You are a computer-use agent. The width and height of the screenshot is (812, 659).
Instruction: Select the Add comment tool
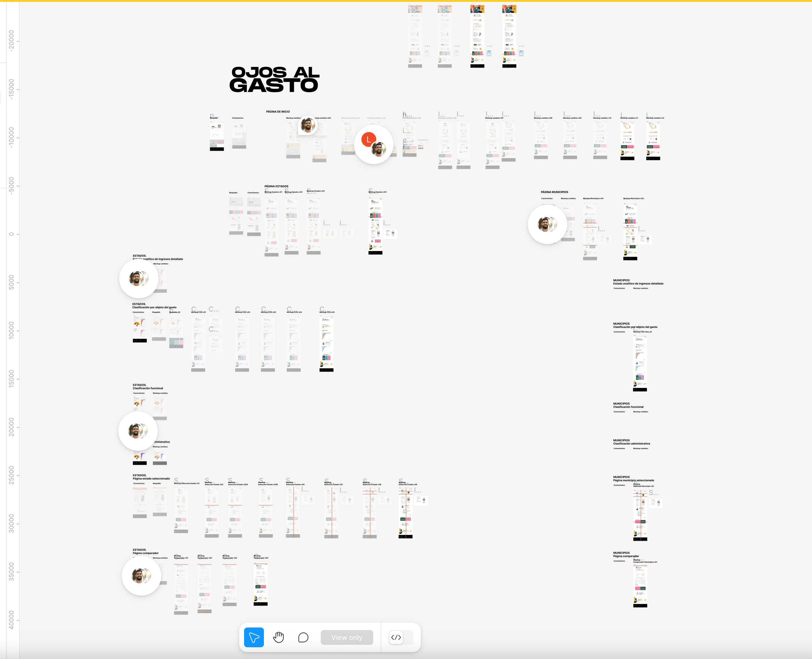point(303,637)
